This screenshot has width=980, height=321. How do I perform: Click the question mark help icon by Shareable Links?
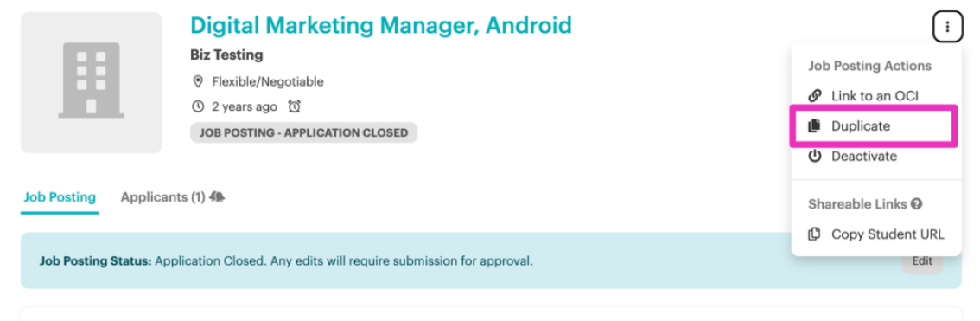tap(917, 204)
